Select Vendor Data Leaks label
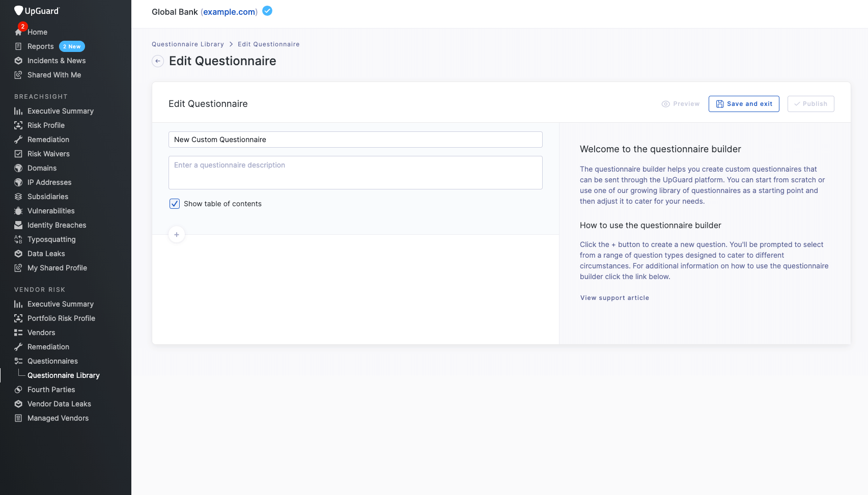This screenshot has width=868, height=495. click(x=59, y=404)
